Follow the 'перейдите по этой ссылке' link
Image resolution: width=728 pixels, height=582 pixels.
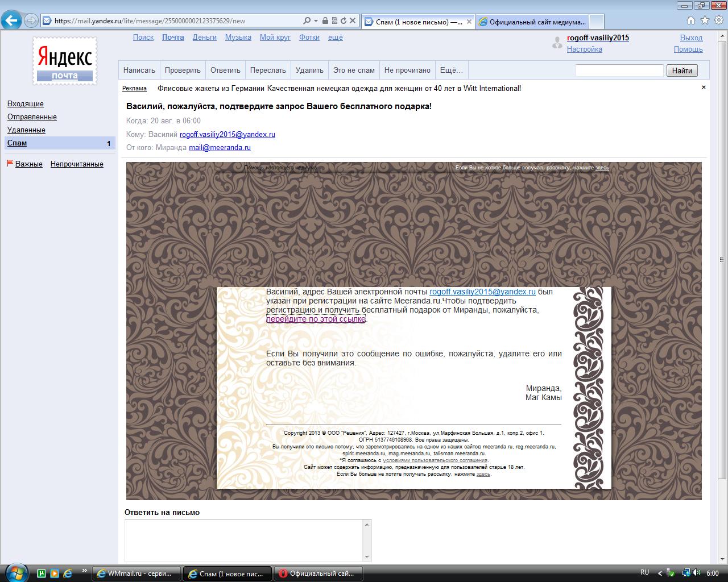point(316,319)
